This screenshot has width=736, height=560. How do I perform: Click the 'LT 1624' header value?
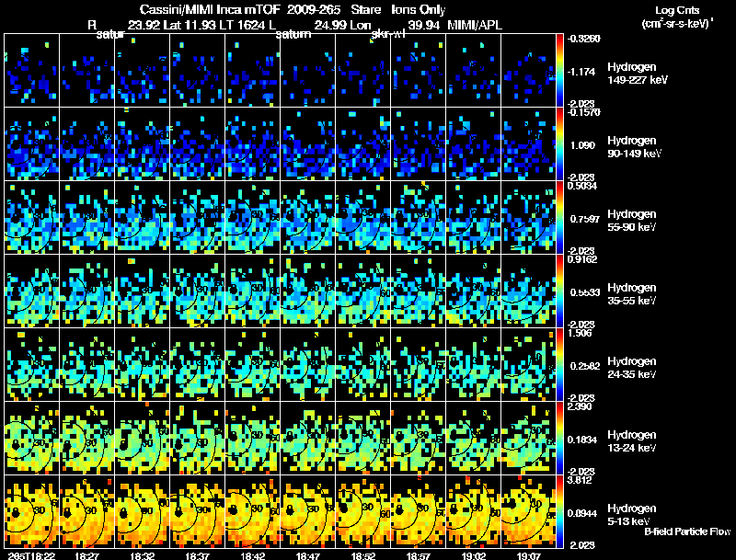[x=244, y=25]
